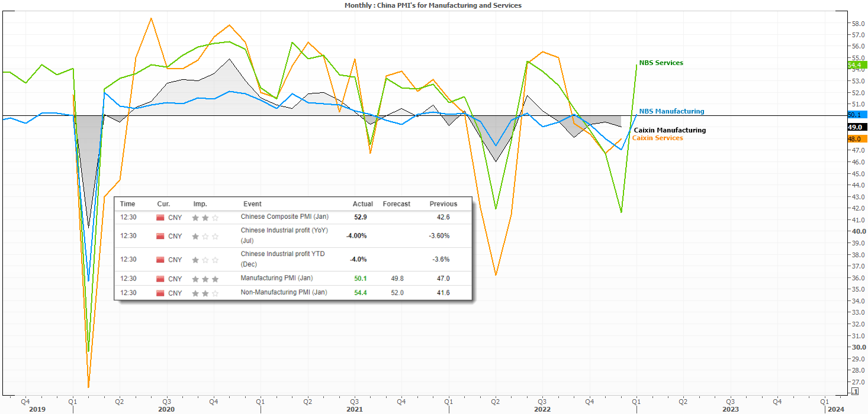Viewport: 868px width, 414px height.
Task: Select the NBS Services series label
Action: pos(661,63)
